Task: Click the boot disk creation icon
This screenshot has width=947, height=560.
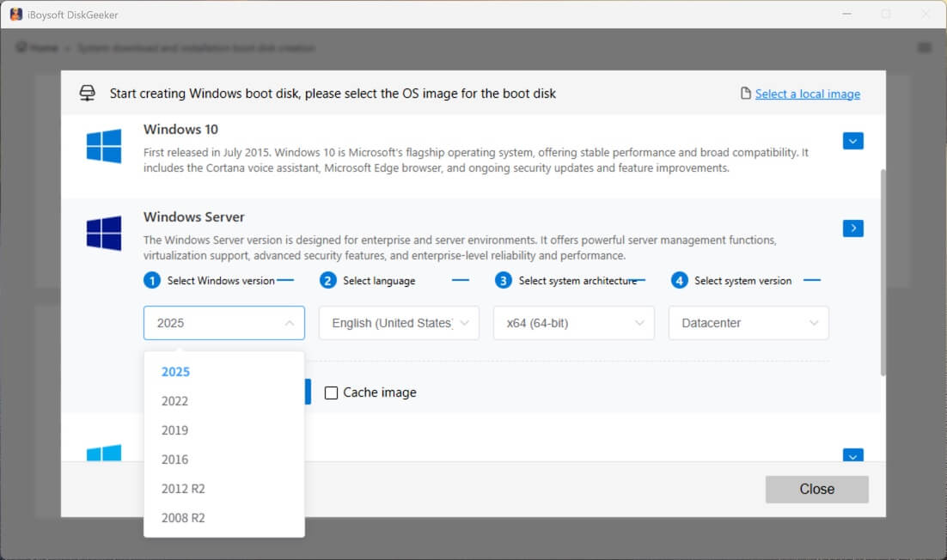Action: [x=86, y=93]
